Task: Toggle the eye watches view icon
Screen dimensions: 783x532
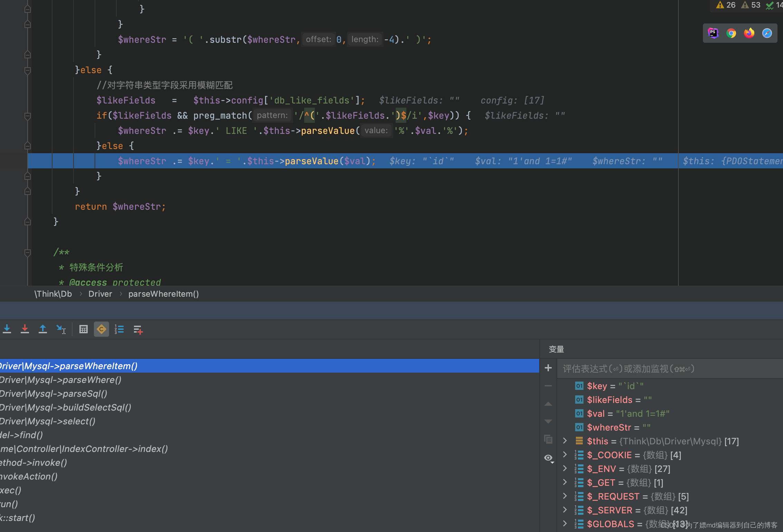Action: click(548, 458)
